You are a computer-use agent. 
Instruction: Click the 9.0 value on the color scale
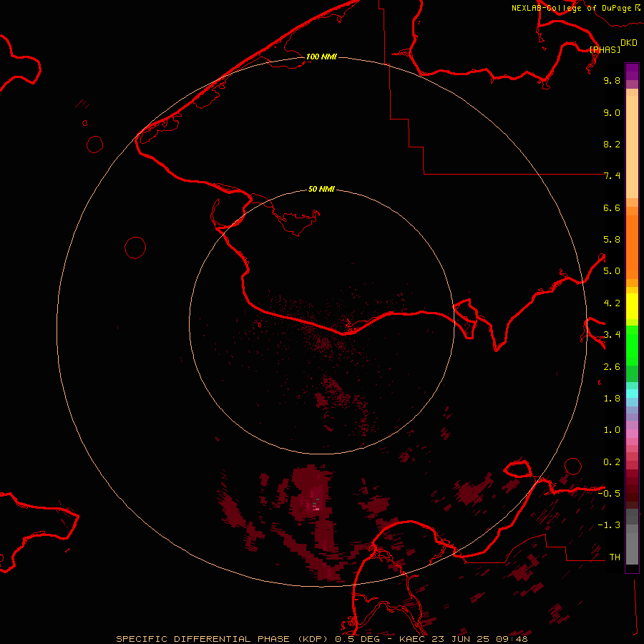612,112
